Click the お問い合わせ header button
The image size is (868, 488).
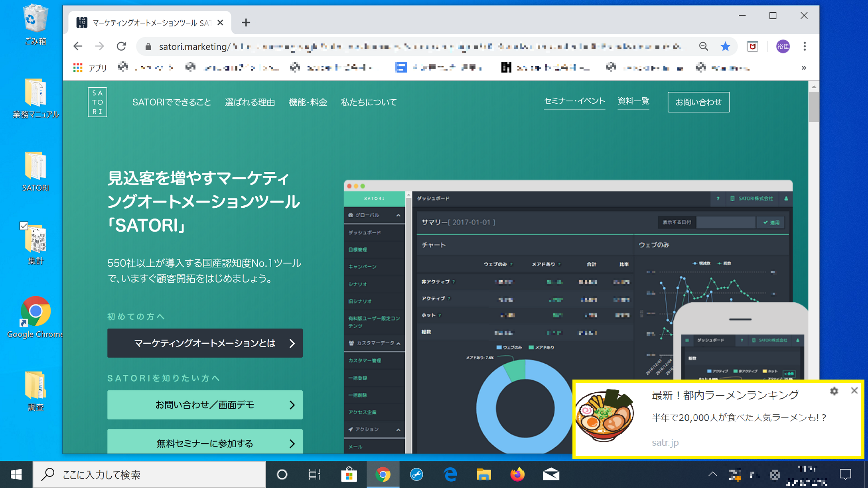point(698,102)
